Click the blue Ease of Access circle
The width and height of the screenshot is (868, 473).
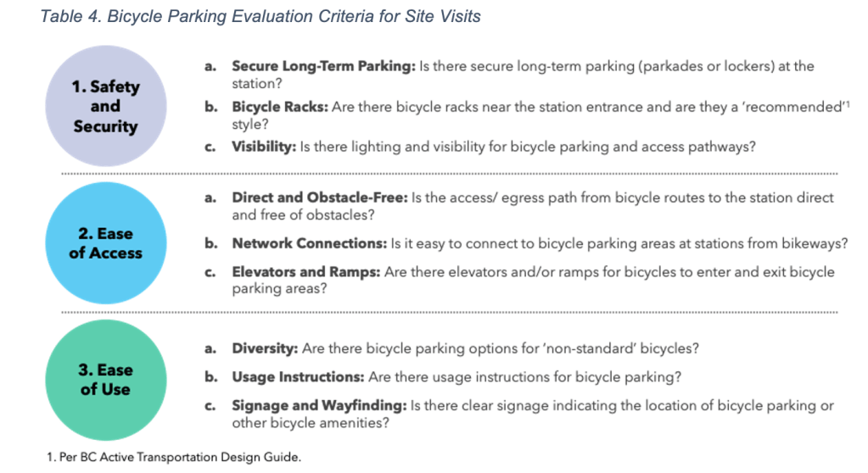pos(105,242)
